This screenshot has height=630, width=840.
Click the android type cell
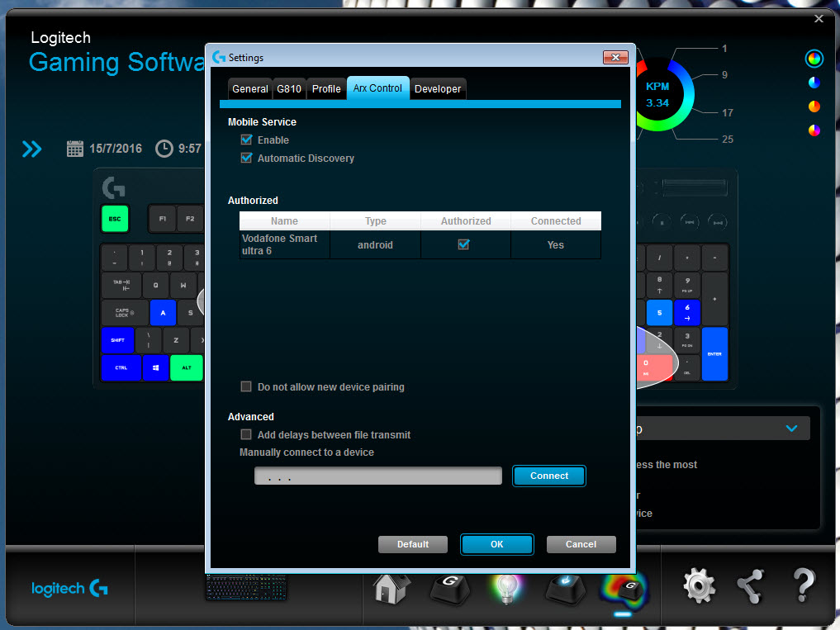[376, 245]
